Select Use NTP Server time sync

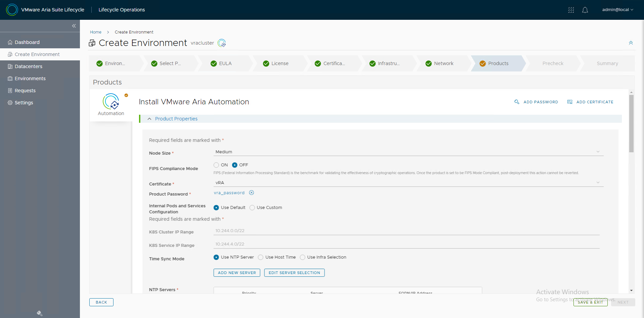[216, 257]
